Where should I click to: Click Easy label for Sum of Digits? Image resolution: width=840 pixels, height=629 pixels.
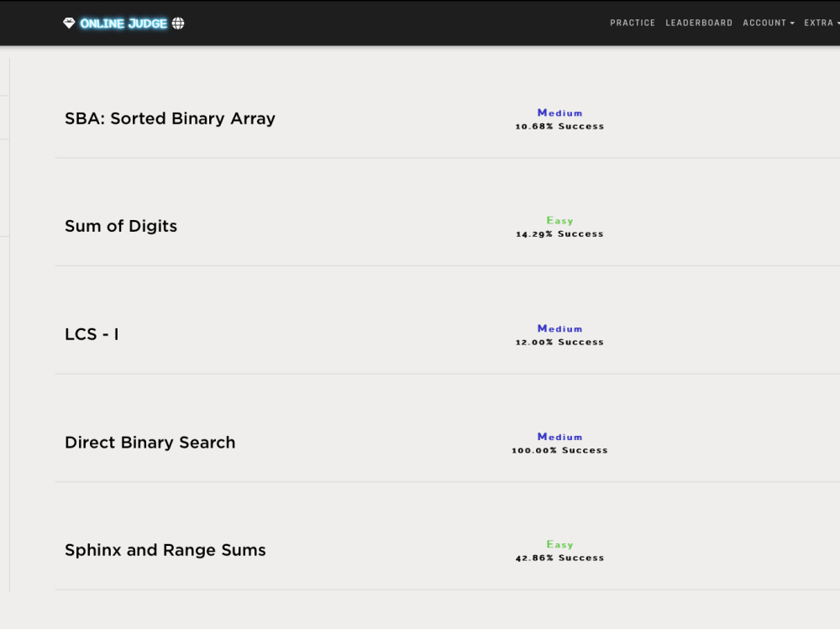[x=559, y=221]
